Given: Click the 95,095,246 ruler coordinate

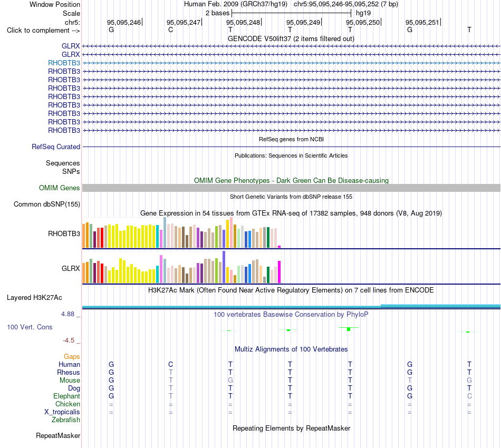Looking at the screenshot, I should click(124, 22).
